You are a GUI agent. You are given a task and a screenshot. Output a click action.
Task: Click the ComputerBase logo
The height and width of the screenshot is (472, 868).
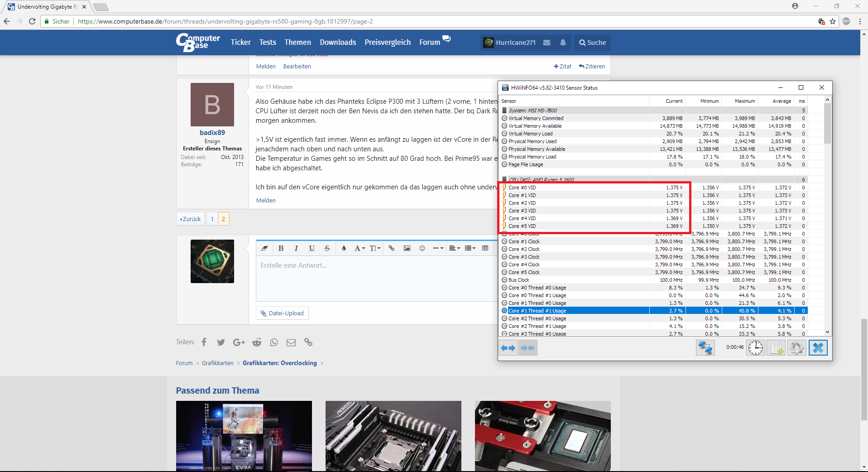coord(198,43)
